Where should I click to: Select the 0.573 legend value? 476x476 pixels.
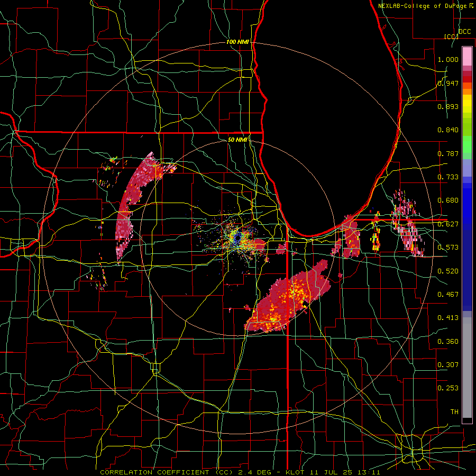[448, 248]
